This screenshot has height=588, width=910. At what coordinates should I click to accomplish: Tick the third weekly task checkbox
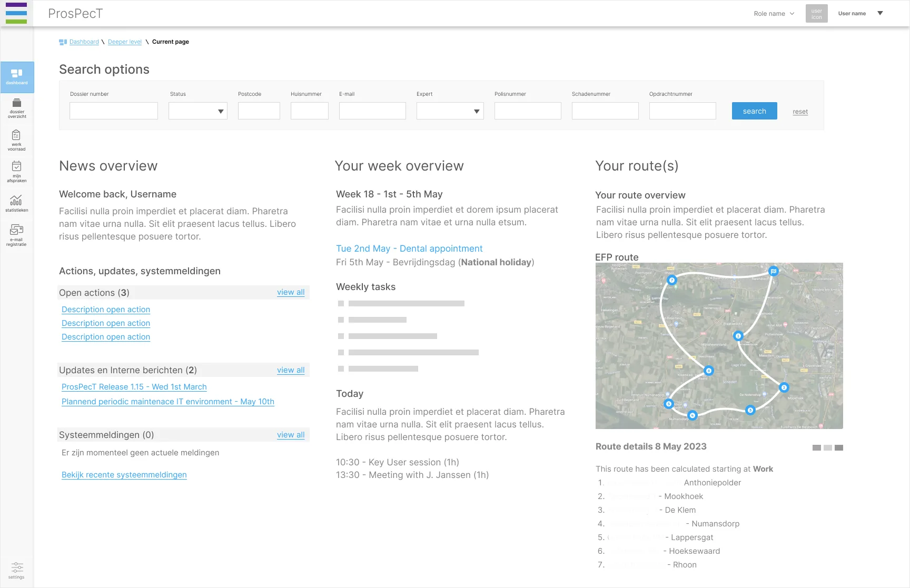pyautogui.click(x=341, y=336)
